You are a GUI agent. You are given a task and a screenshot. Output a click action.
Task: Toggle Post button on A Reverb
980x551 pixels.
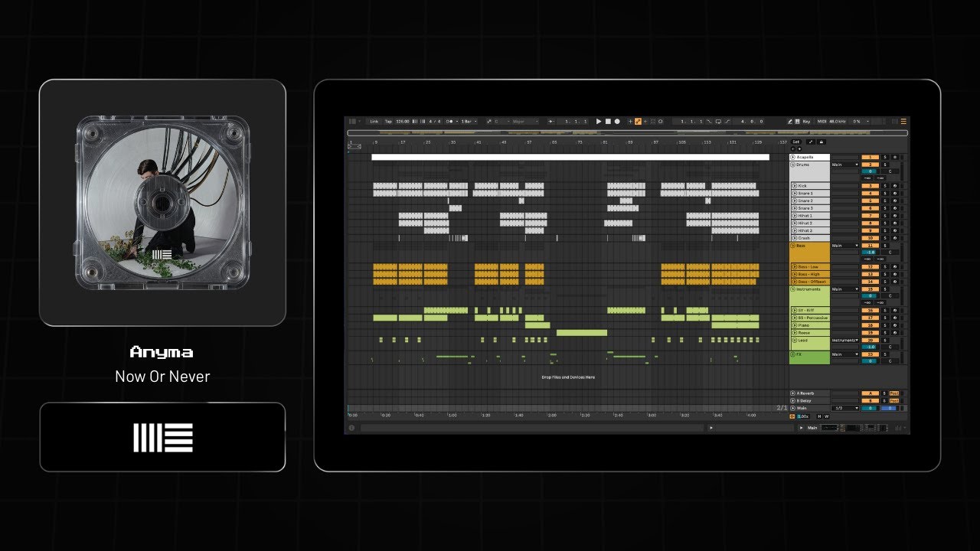tap(894, 393)
